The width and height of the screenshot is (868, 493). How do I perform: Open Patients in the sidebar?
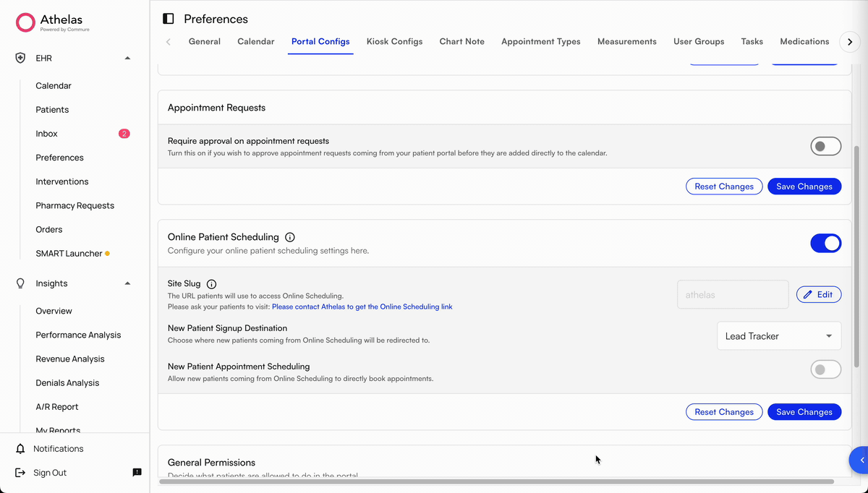click(x=52, y=110)
